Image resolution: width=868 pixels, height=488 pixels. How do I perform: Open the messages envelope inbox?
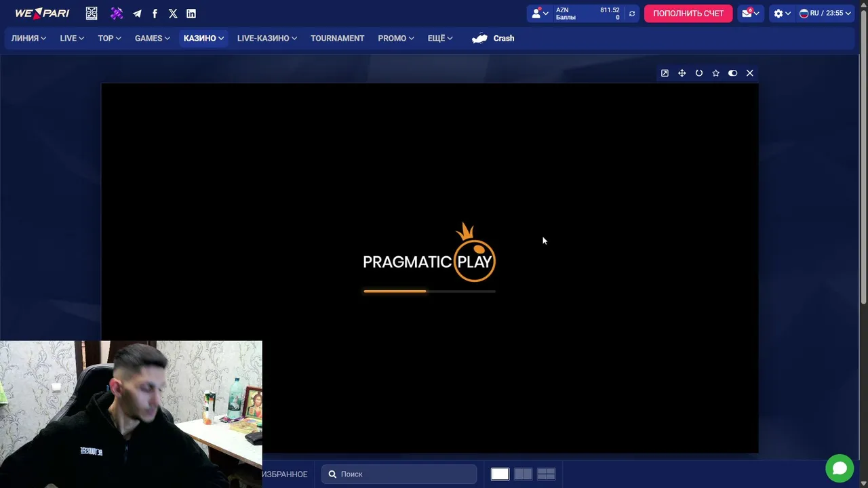pyautogui.click(x=750, y=14)
